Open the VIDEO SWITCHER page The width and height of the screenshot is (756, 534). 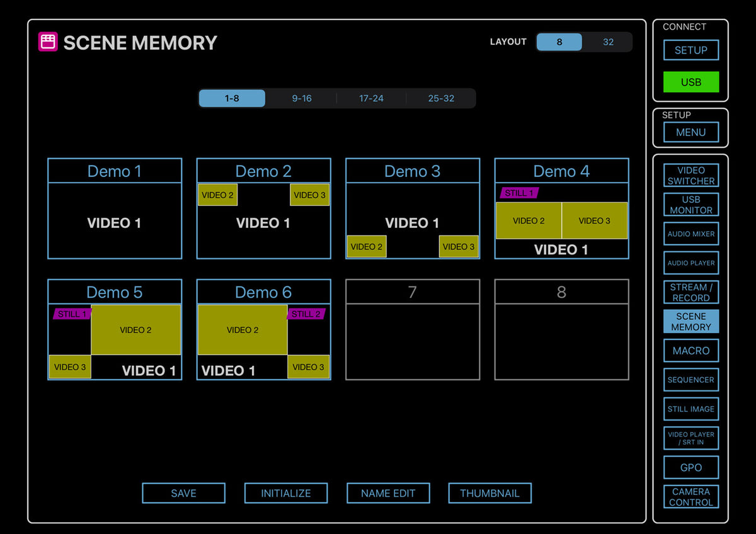click(690, 176)
